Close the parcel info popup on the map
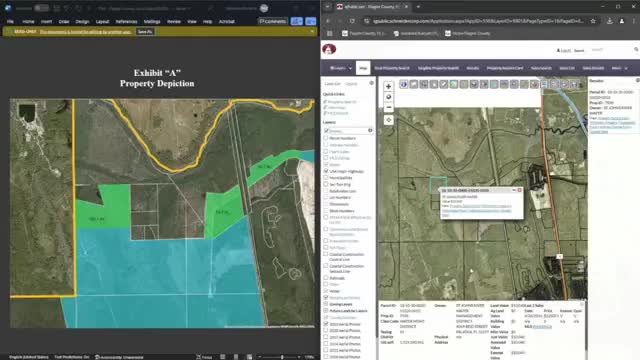The image size is (640, 360). tap(520, 190)
